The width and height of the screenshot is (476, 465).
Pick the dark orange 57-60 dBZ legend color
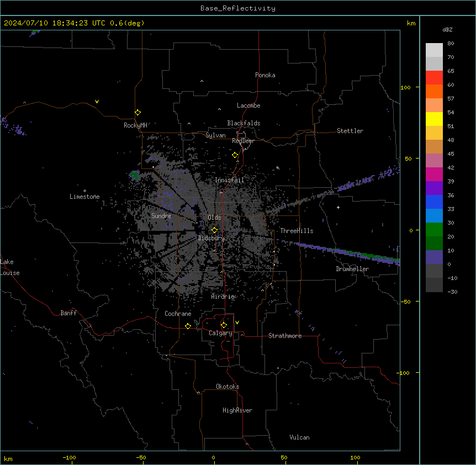434,91
